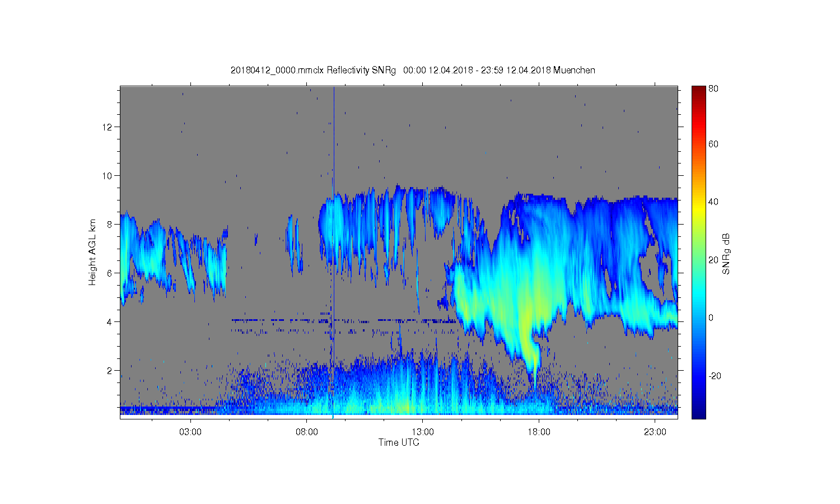
Task: Click the thin vertical blue line near 09:00
Action: click(334, 252)
